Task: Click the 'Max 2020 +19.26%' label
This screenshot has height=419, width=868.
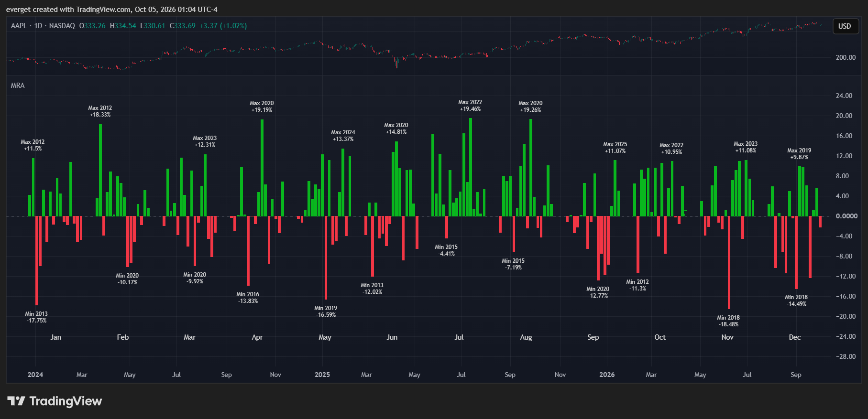Action: point(530,107)
